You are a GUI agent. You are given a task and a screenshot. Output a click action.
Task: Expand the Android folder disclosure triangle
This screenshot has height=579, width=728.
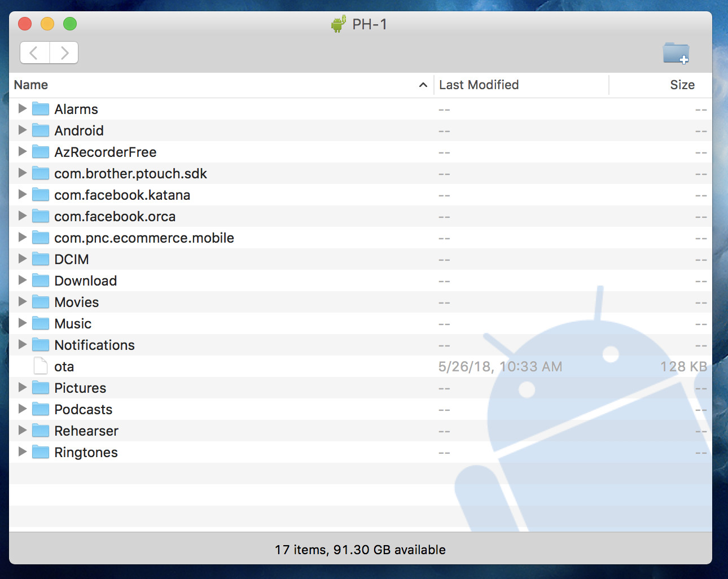tap(23, 130)
